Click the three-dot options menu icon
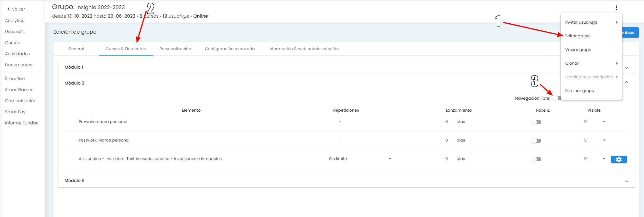Viewport: 644px width, 217px height. (x=616, y=8)
